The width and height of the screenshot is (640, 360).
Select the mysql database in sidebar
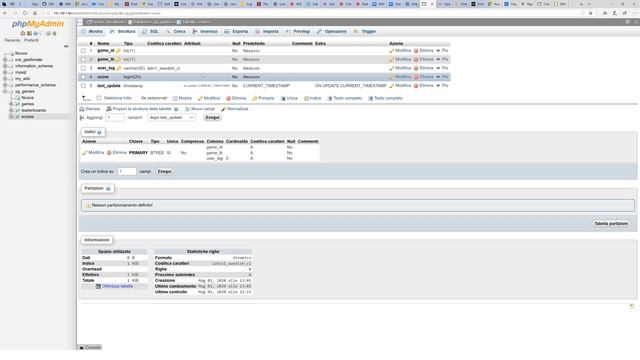[20, 72]
